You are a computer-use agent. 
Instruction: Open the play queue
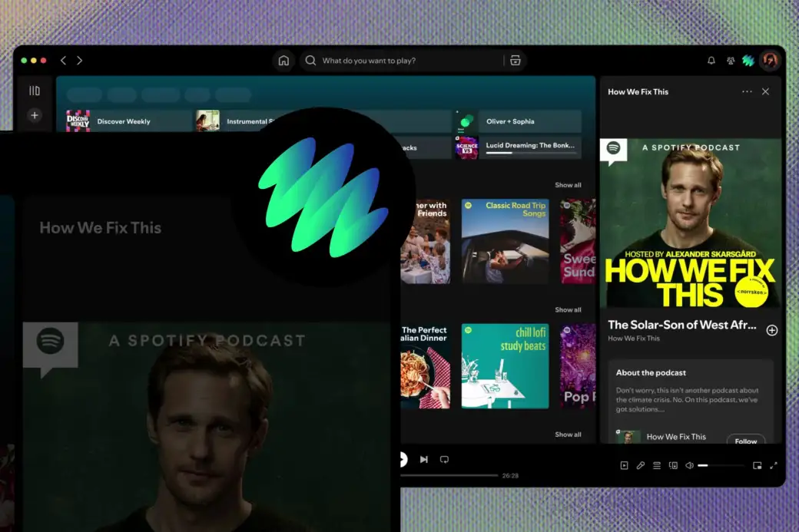[x=657, y=465]
